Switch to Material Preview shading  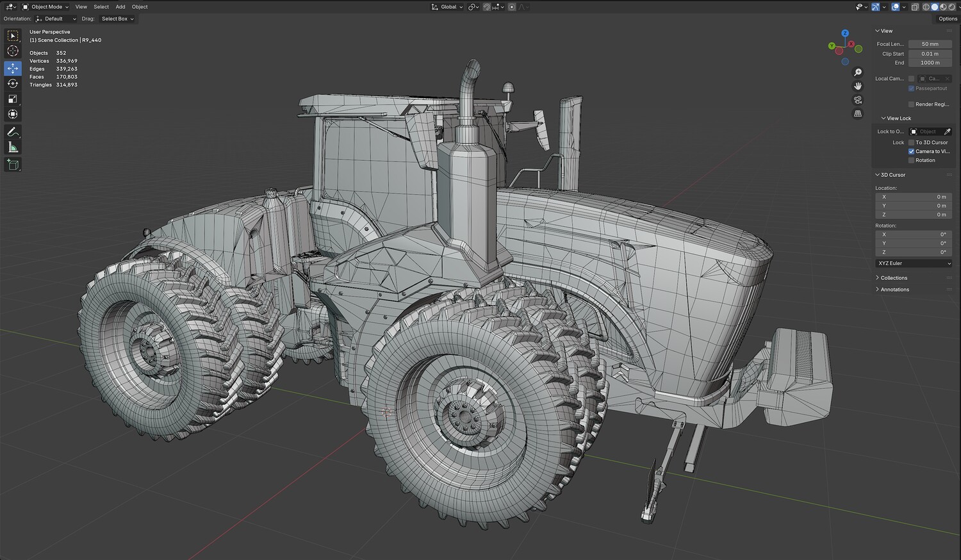coord(942,7)
